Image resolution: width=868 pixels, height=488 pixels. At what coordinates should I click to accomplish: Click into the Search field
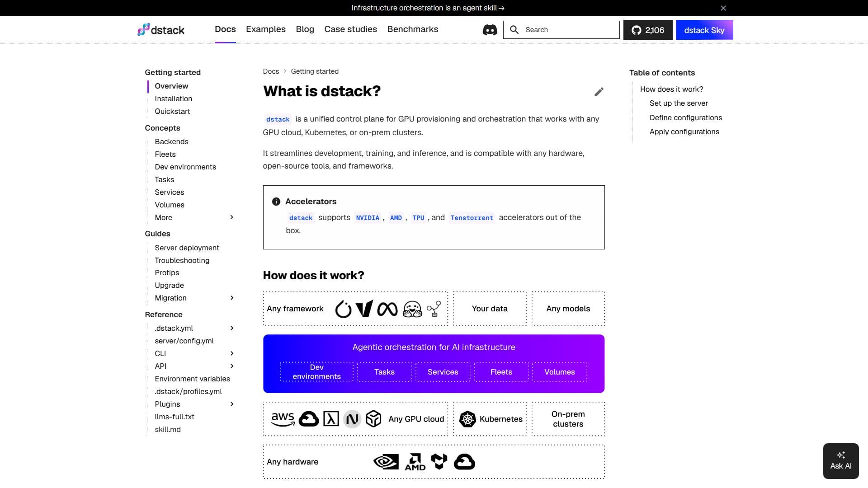[561, 30]
